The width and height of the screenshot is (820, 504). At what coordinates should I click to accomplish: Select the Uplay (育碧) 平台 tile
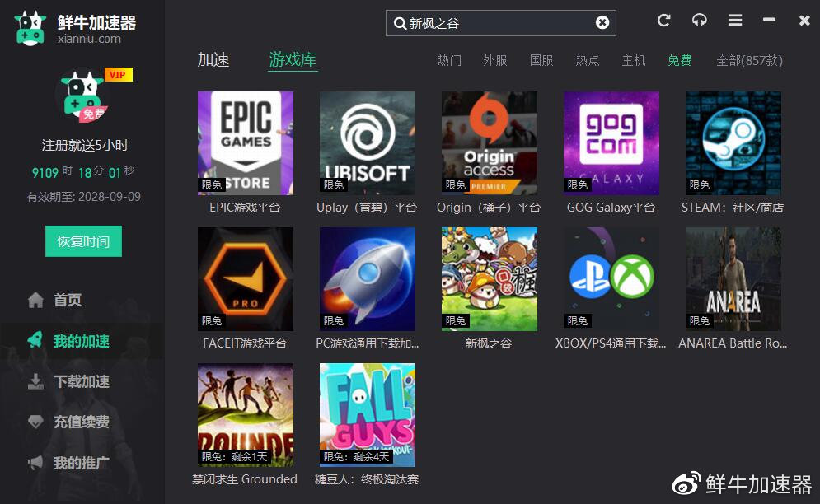click(367, 143)
